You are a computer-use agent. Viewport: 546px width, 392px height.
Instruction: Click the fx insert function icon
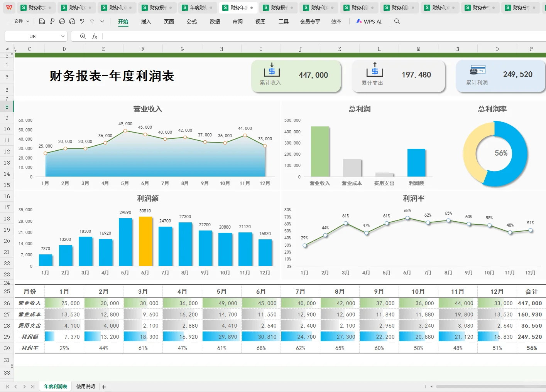[95, 36]
